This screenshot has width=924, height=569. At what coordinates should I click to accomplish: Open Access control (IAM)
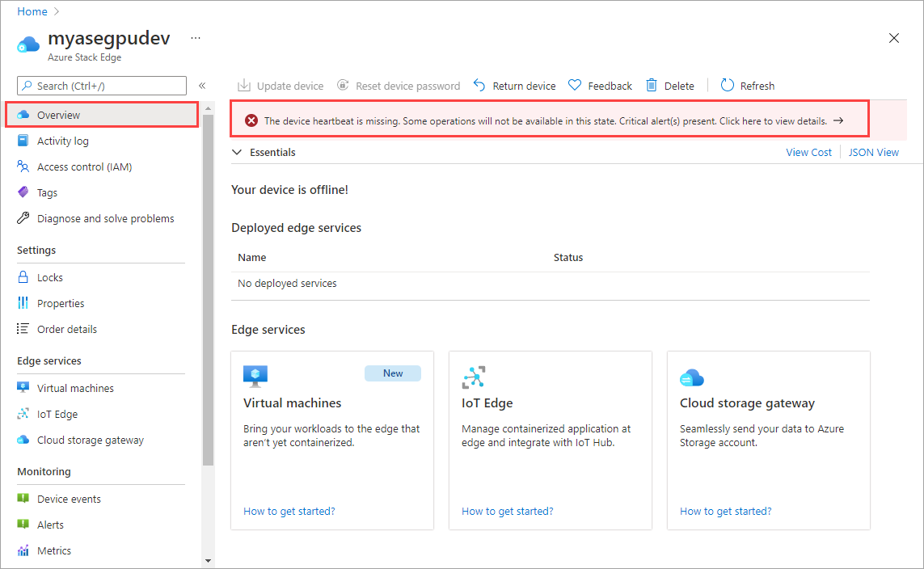84,166
